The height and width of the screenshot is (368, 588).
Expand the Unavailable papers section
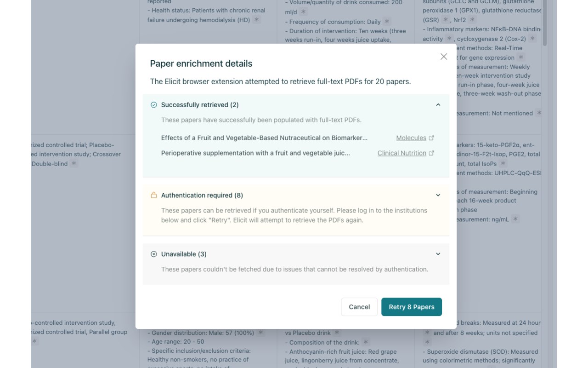[438, 254]
